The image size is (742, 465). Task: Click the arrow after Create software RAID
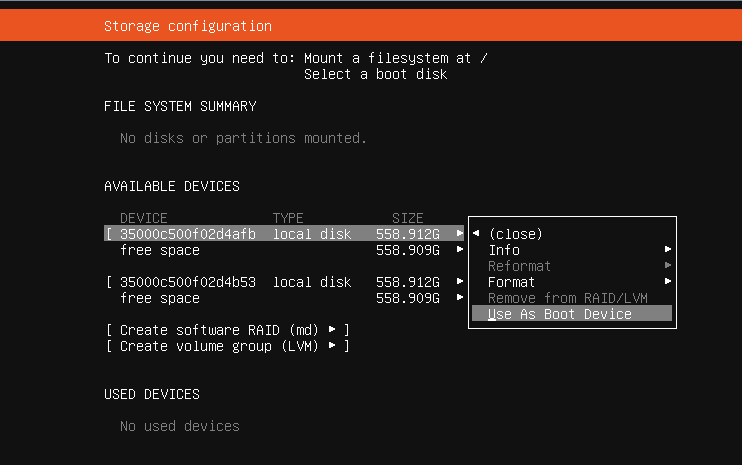(332, 330)
